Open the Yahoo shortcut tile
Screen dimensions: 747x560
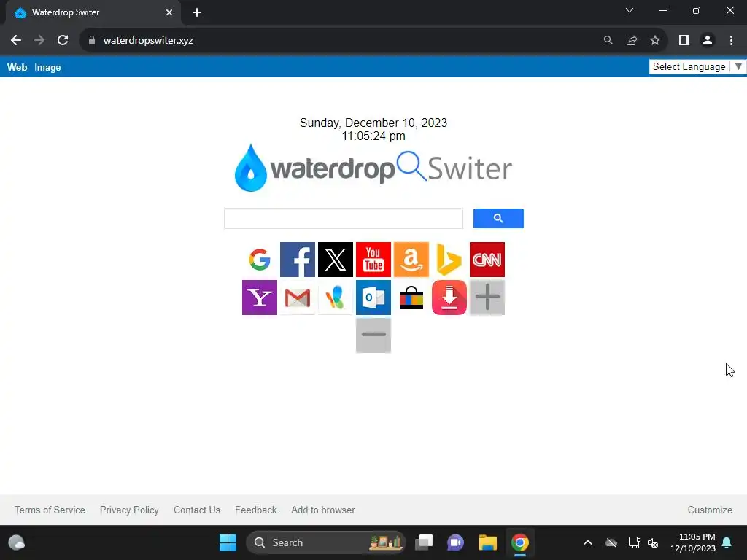pos(259,297)
